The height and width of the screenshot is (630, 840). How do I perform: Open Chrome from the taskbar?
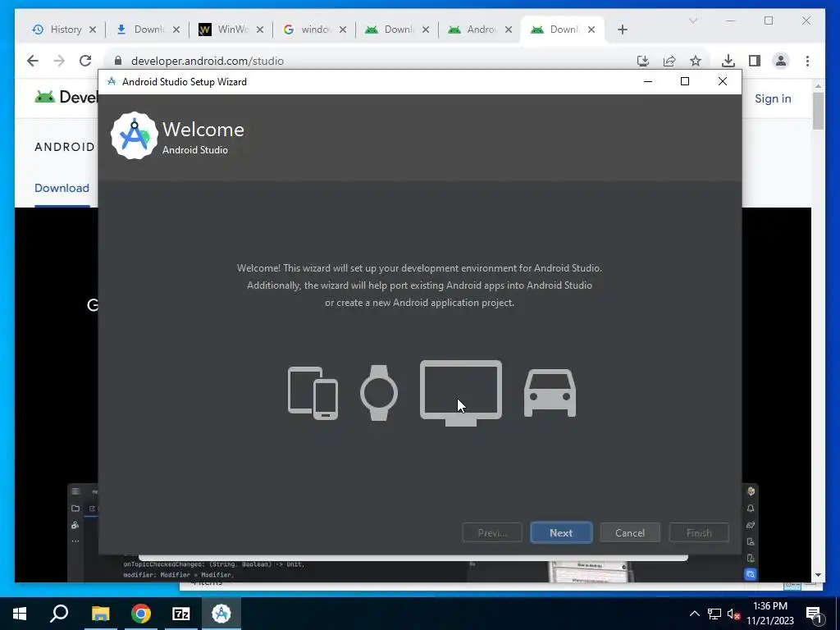pyautogui.click(x=141, y=614)
